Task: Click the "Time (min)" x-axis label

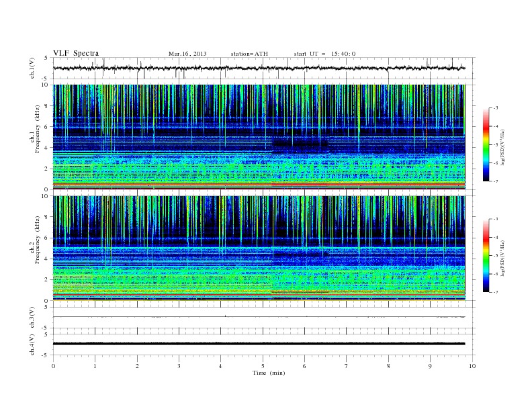Action: tap(269, 373)
